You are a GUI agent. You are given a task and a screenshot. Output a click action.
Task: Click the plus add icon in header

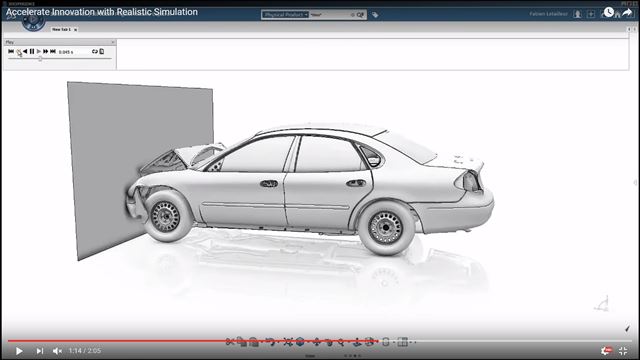click(x=591, y=14)
